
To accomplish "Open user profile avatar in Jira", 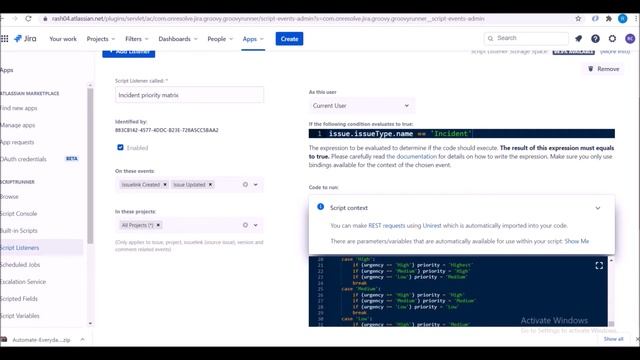I will (630, 39).
